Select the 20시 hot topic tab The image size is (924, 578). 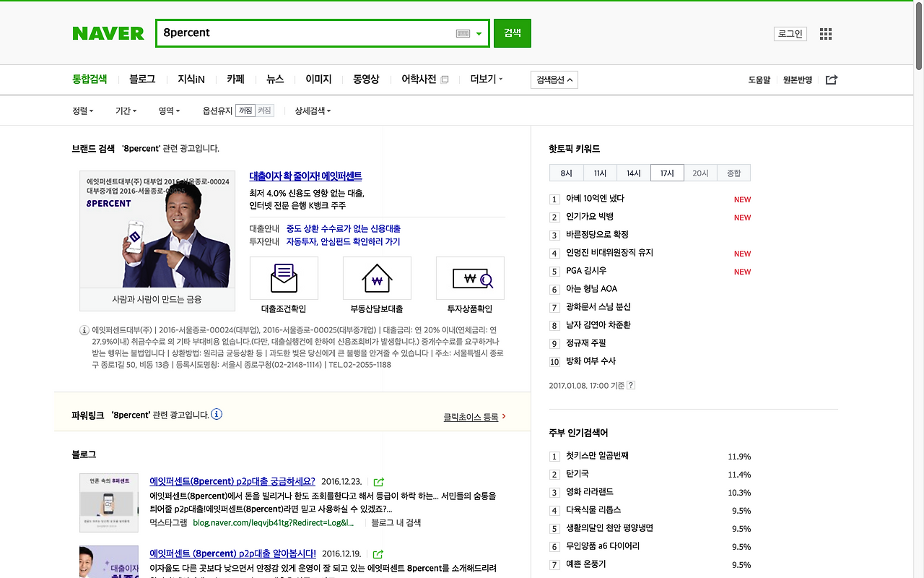coord(699,173)
